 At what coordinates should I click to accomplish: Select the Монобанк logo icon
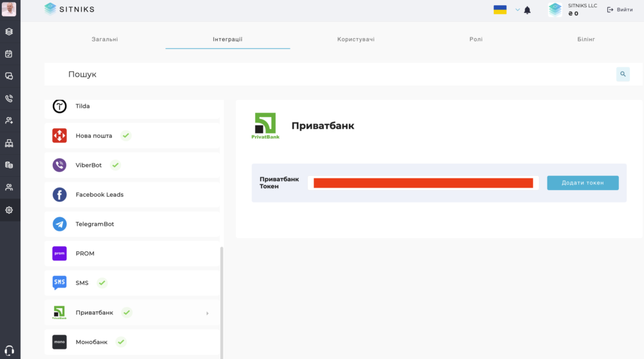[x=59, y=342]
